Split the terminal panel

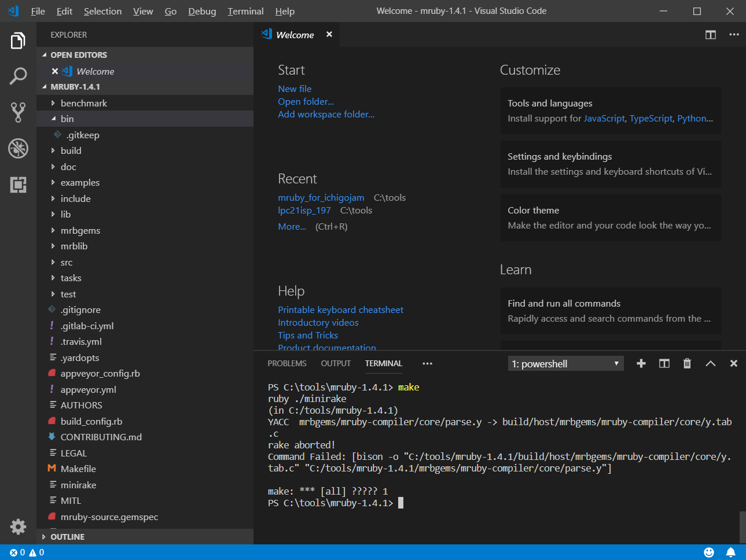(x=664, y=363)
